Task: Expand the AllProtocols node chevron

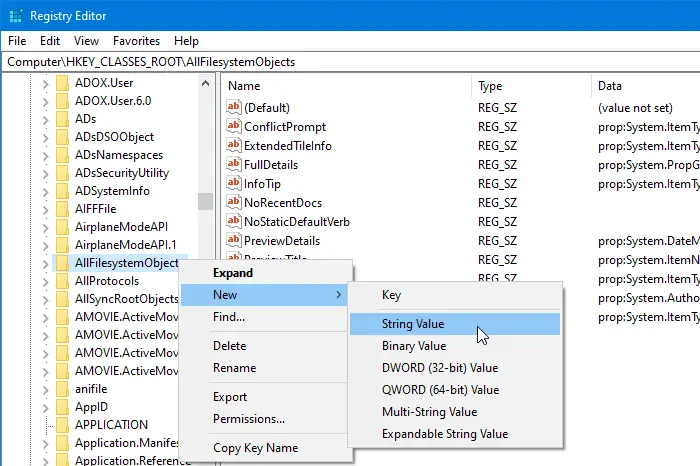Action: [45, 282]
